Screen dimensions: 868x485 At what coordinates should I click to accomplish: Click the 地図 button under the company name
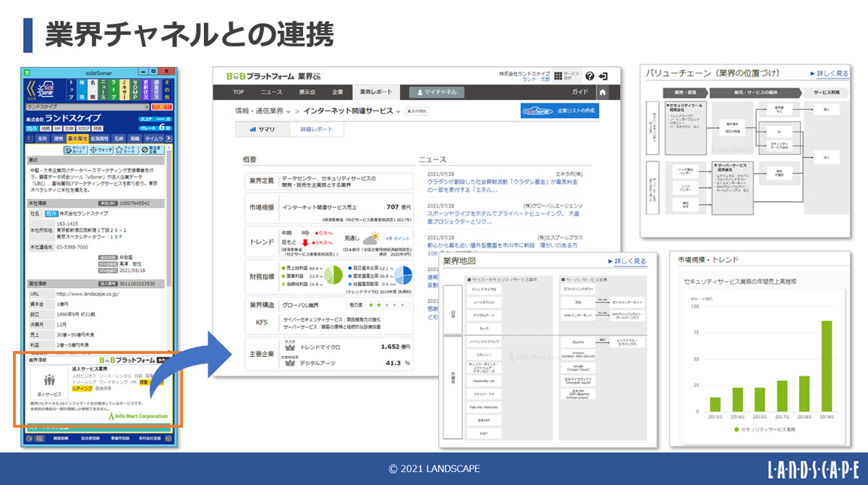point(46,128)
